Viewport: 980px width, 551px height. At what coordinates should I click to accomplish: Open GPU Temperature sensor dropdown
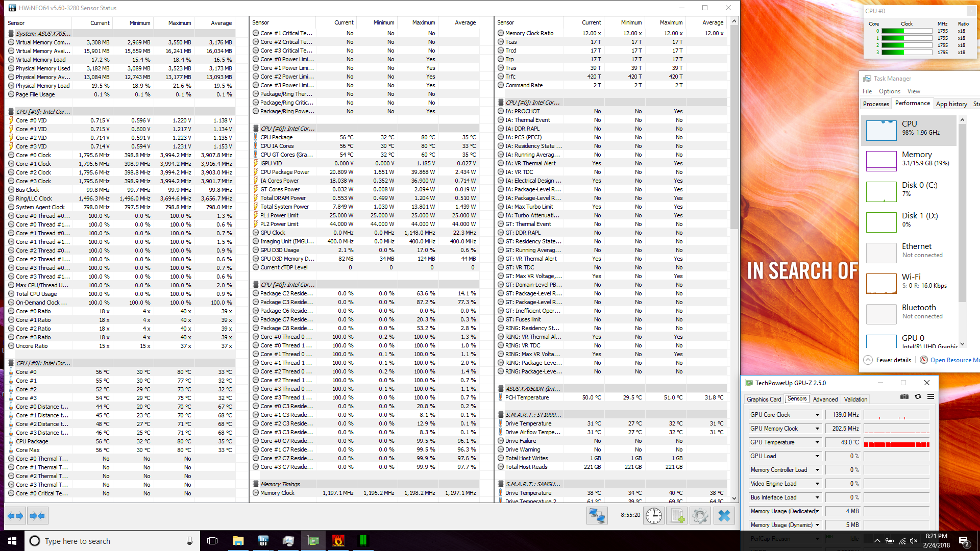click(817, 442)
